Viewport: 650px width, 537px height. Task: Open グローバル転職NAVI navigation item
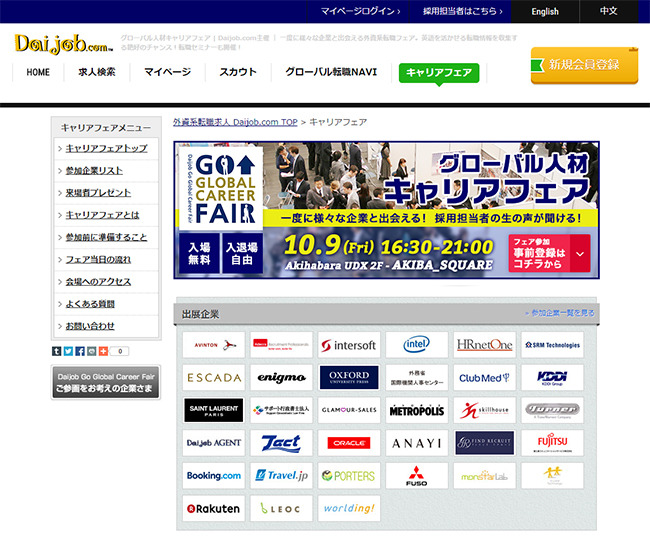331,72
